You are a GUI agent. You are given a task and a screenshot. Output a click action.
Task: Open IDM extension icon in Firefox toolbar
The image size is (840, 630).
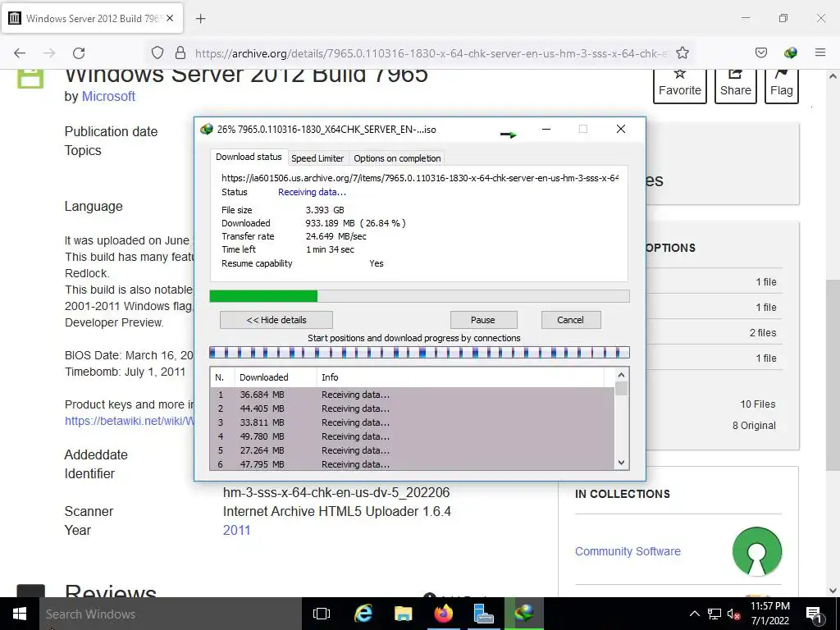click(x=790, y=52)
